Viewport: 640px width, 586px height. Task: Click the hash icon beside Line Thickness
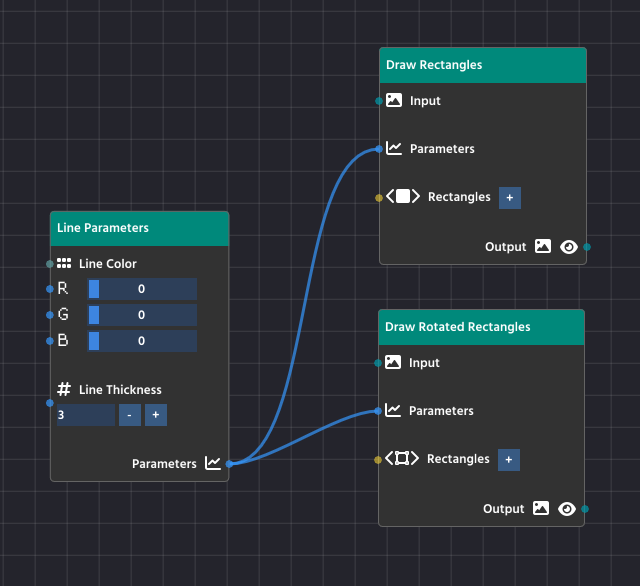coord(64,390)
